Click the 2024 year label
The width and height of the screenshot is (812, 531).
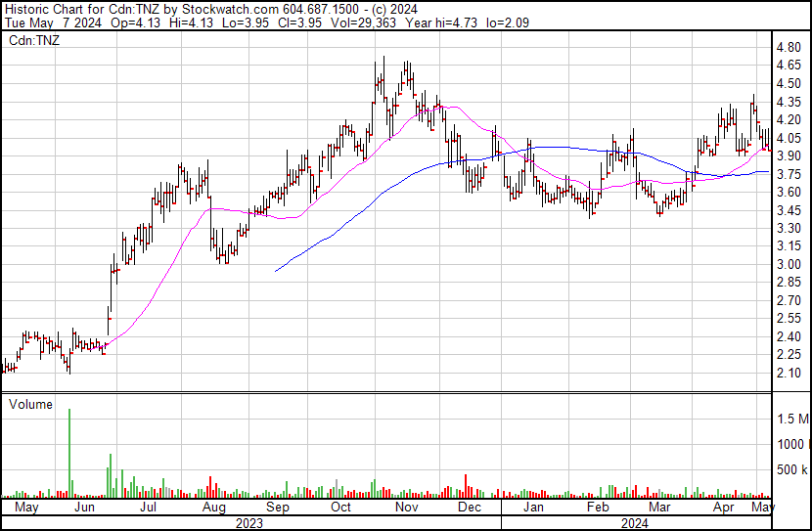634,522
